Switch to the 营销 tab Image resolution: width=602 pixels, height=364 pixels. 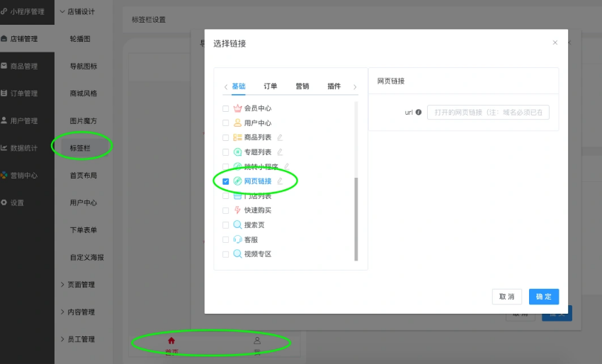point(302,86)
